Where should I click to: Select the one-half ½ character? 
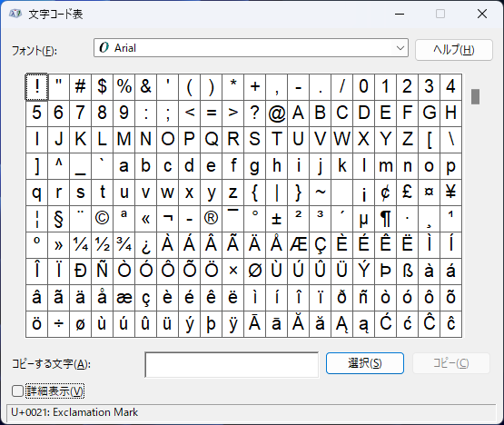pos(103,245)
